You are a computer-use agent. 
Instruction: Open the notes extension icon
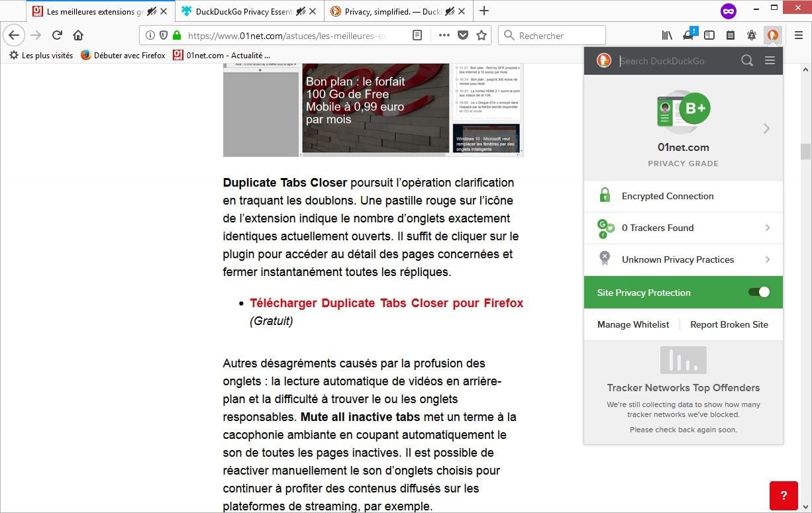pos(731,35)
